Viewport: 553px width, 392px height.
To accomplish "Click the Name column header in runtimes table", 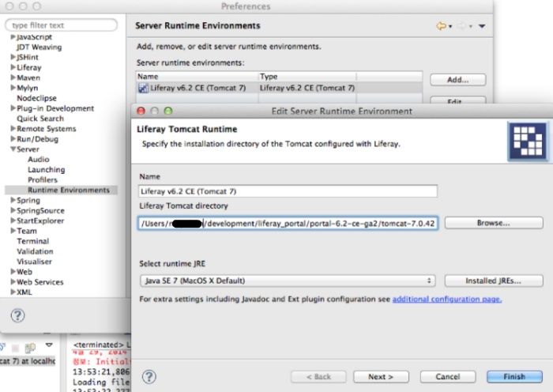I will coord(197,77).
